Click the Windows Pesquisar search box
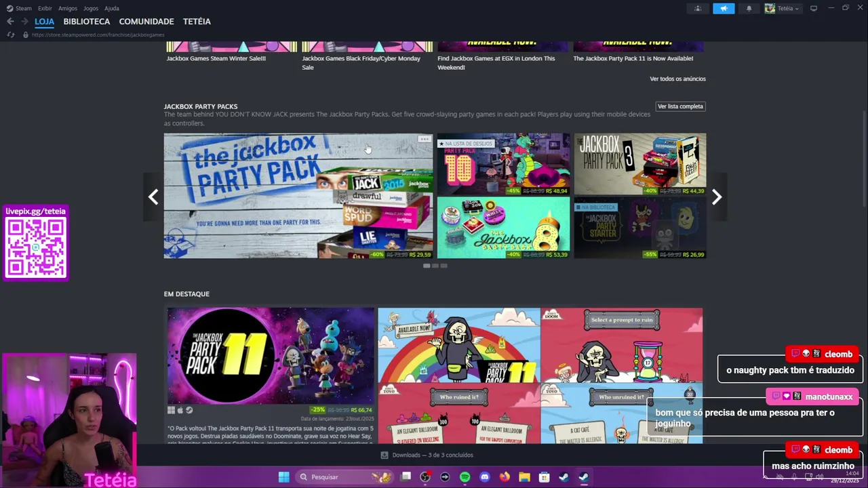The height and width of the screenshot is (488, 868). click(345, 476)
